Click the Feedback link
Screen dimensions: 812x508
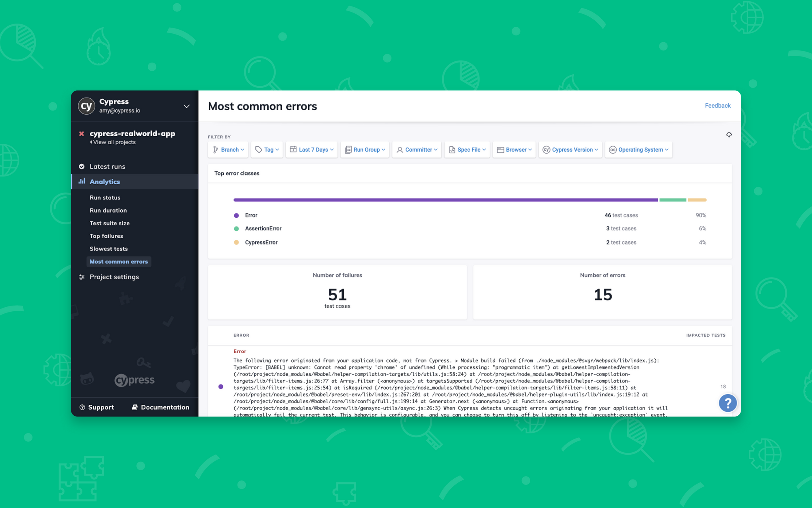pyautogui.click(x=717, y=106)
